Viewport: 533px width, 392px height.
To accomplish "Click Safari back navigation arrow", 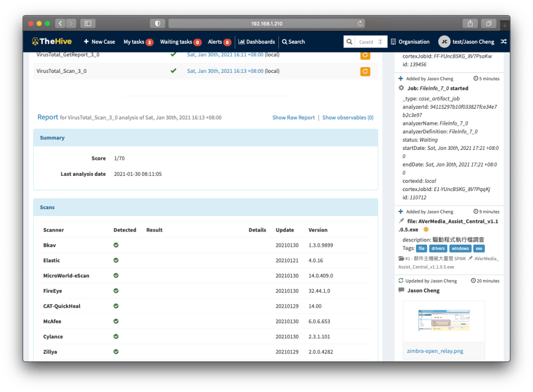I will coord(60,23).
